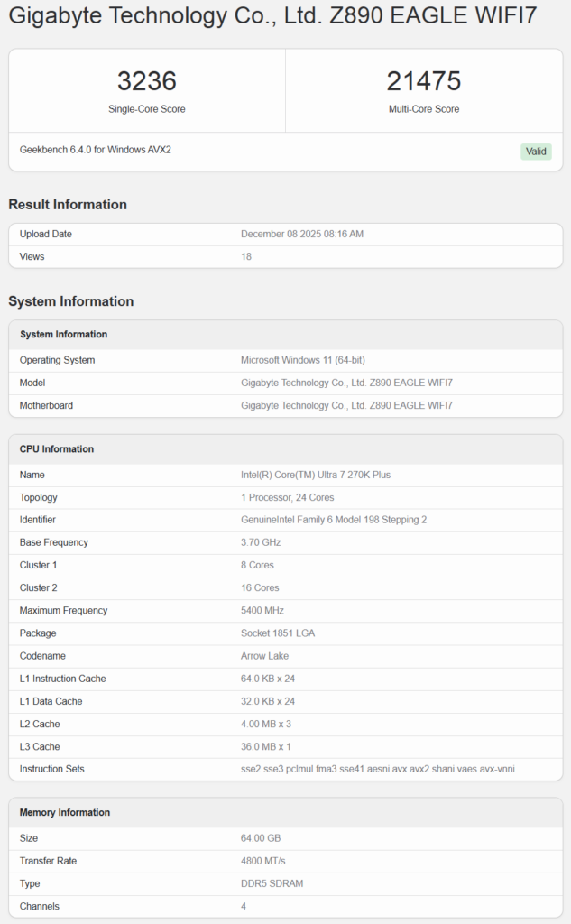Click the Motherboard row value
The image size is (571, 924).
(x=346, y=406)
